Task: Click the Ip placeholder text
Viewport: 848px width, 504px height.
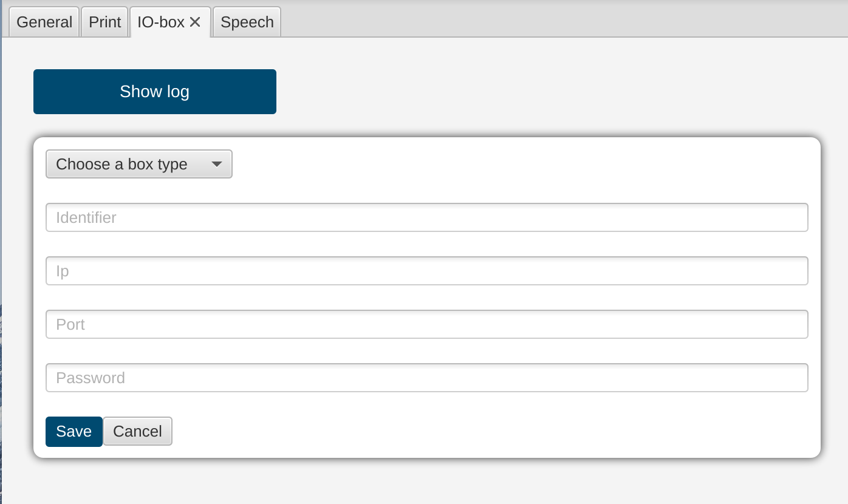Action: 63,271
